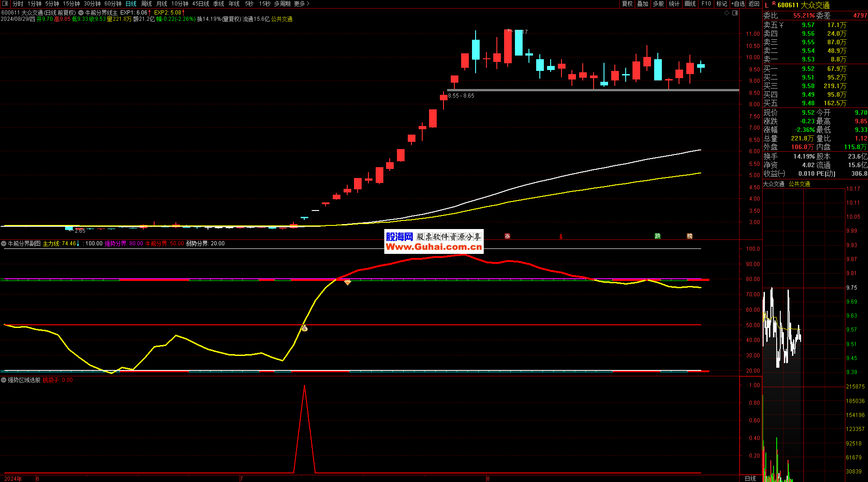Expand 更多 period options
Viewport: 868px width, 482px height.
coord(302,4)
